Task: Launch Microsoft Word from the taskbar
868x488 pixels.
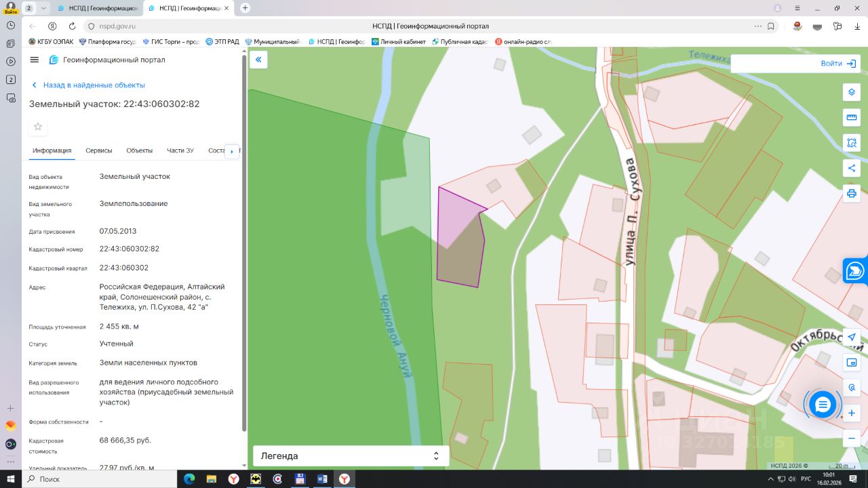Action: click(321, 479)
